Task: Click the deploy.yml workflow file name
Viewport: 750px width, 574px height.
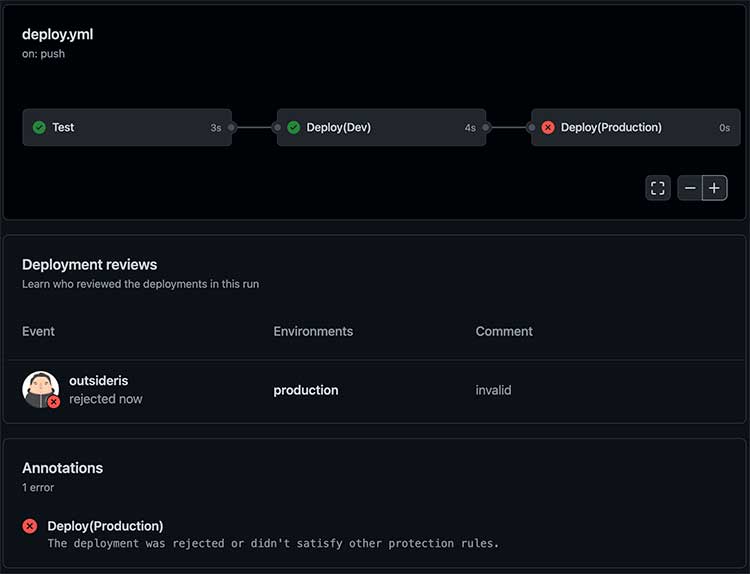Action: tap(57, 34)
